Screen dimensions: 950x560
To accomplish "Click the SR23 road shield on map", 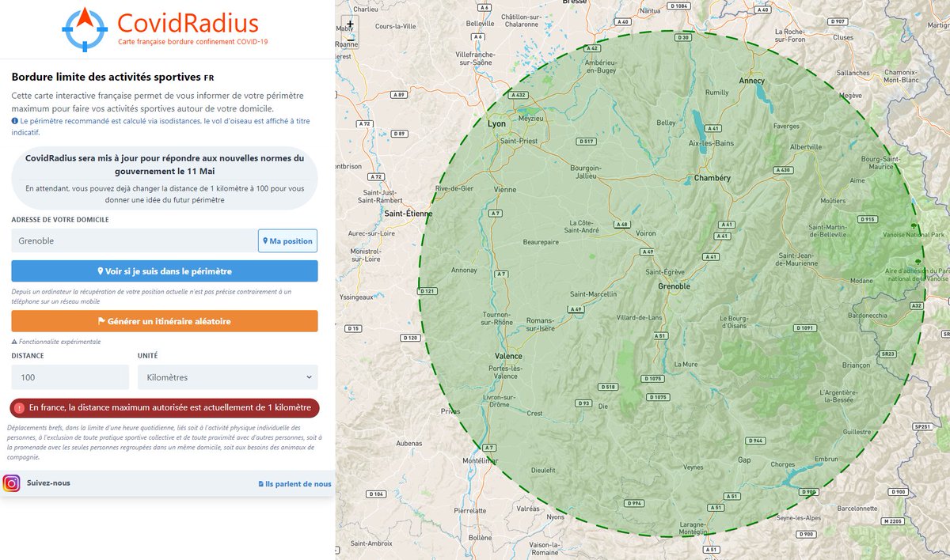I will click(888, 354).
